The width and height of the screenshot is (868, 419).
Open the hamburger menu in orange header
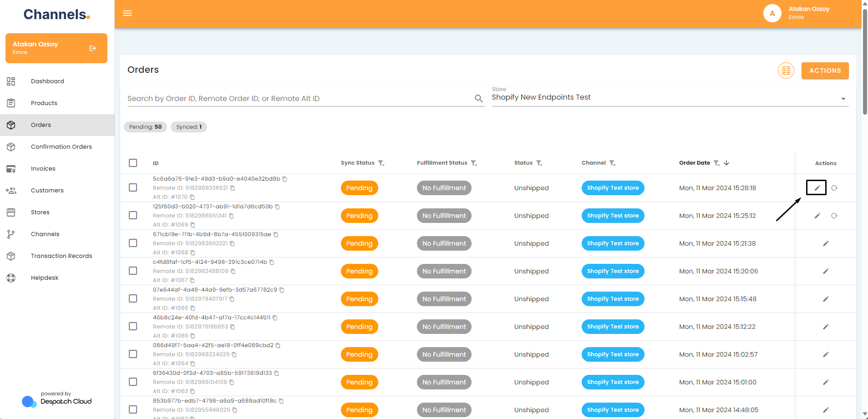pos(127,13)
